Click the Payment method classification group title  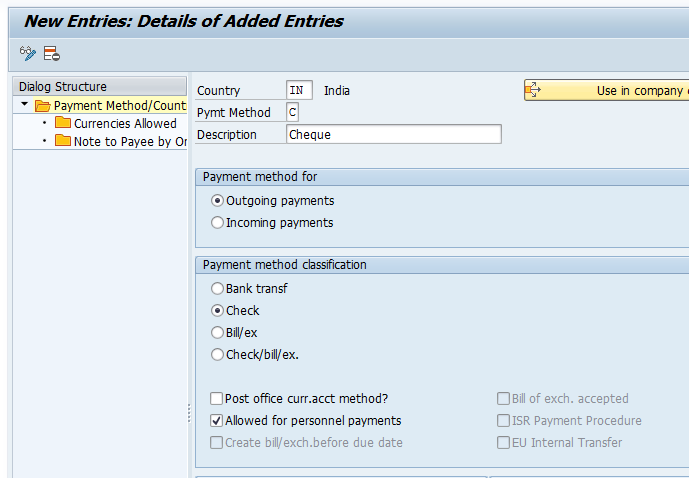coord(284,264)
